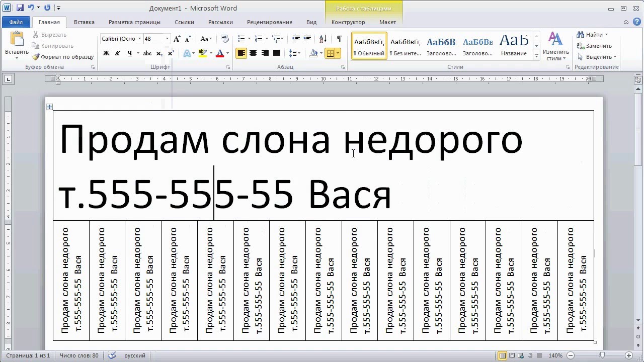The image size is (644, 362).
Task: Switch to the Конструктор table tab
Action: tap(348, 22)
